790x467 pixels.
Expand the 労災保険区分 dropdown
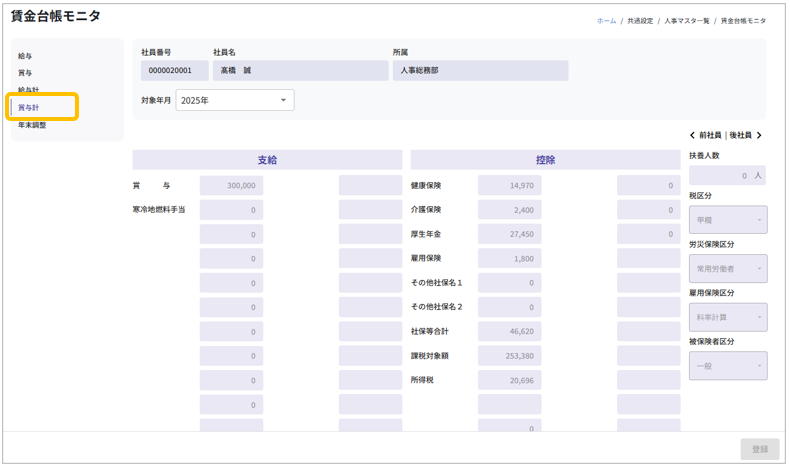click(727, 268)
